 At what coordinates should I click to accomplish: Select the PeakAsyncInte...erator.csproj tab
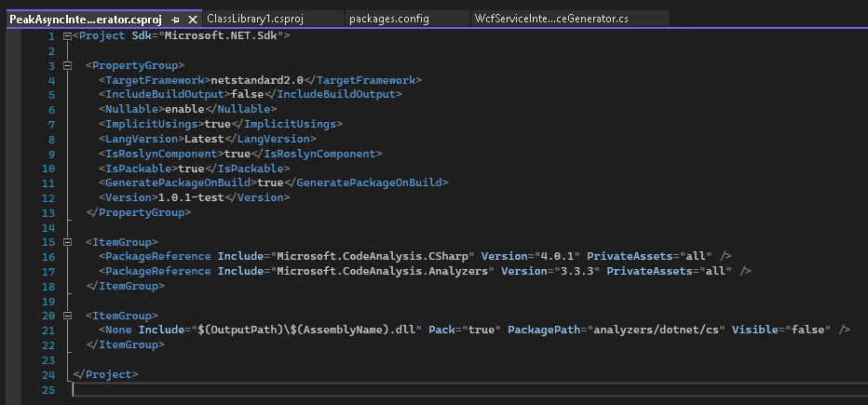86,20
